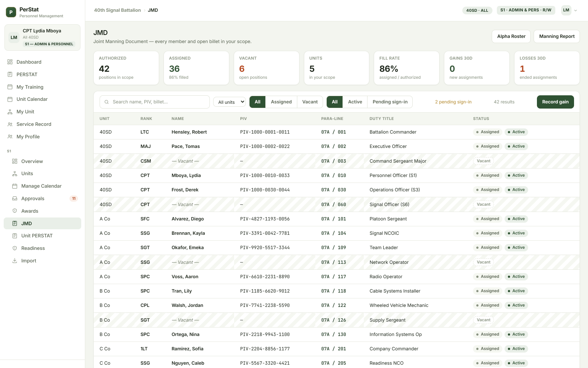This screenshot has height=368, width=588.
Task: Click the 40SD · ALL scope badge
Action: pyautogui.click(x=477, y=10)
